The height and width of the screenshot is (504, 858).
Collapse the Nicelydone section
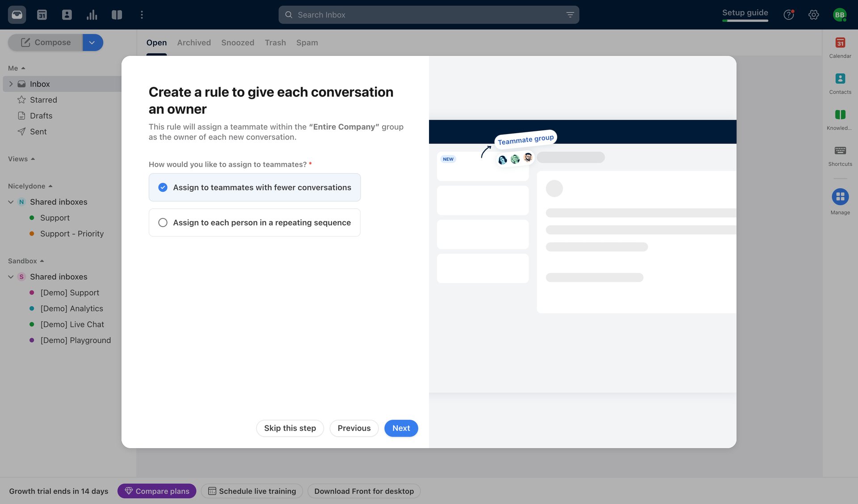click(50, 186)
